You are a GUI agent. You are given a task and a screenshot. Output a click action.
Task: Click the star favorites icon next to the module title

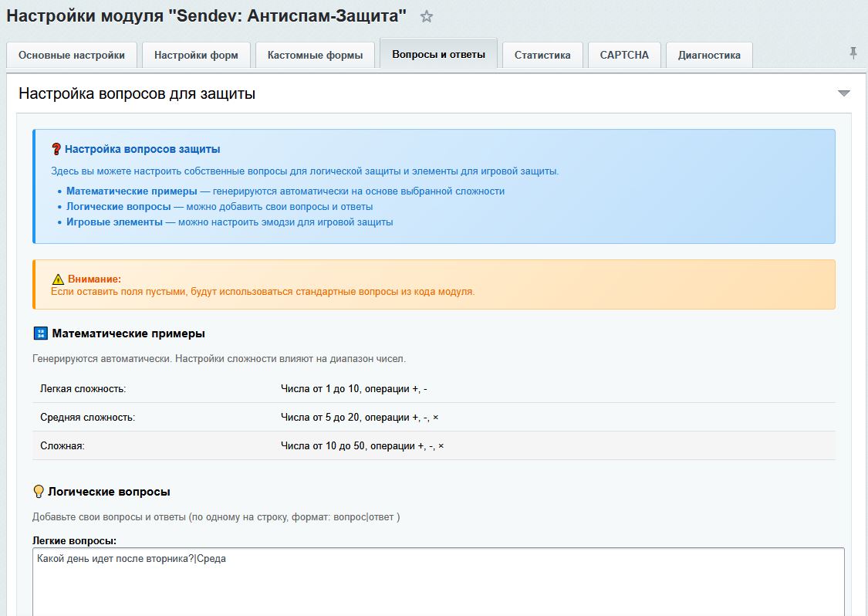(x=425, y=15)
